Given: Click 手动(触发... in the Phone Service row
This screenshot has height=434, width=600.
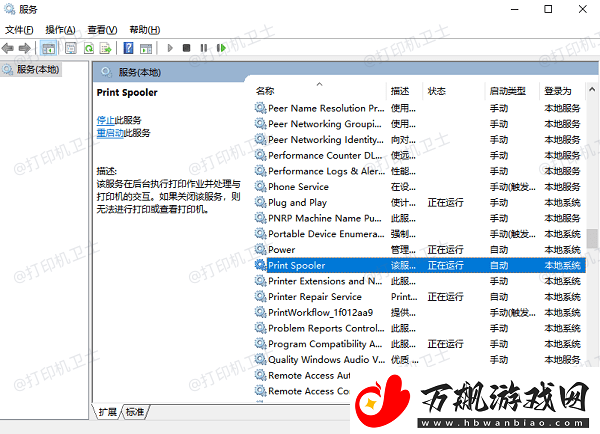Looking at the screenshot, I should coord(513,187).
